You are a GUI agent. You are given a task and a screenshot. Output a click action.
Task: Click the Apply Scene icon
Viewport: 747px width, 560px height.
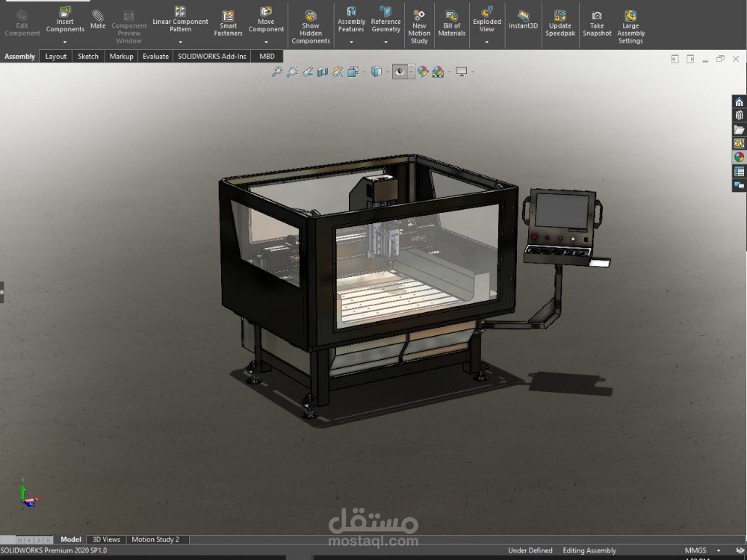(x=438, y=72)
